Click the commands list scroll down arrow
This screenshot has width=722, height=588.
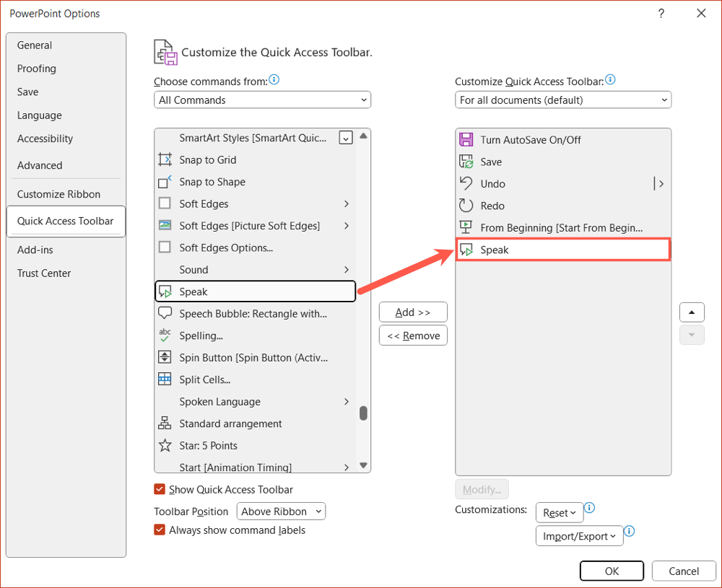click(x=363, y=465)
